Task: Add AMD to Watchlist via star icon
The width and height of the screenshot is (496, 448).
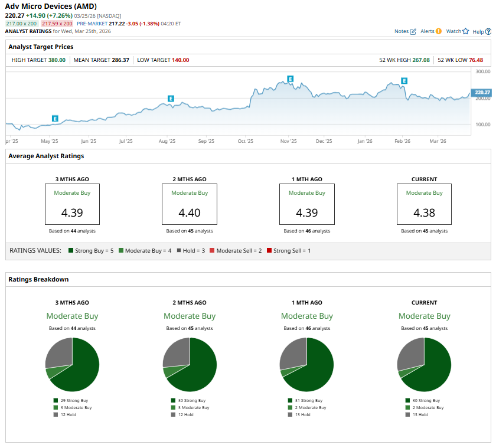Action: click(x=465, y=31)
